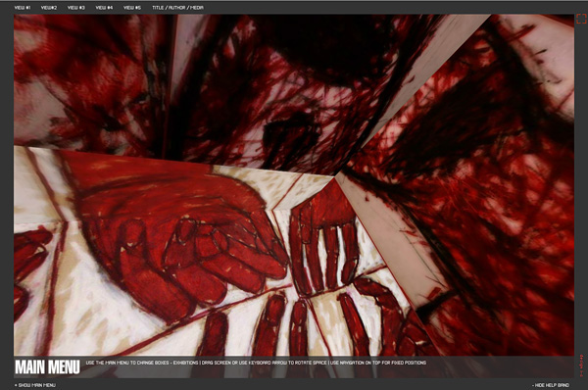Toggle fullscreen with the red bracket icon

[x=581, y=19]
